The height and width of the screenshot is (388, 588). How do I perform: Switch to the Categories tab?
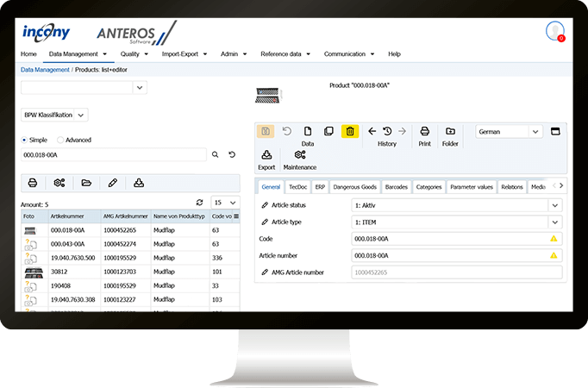tap(428, 187)
